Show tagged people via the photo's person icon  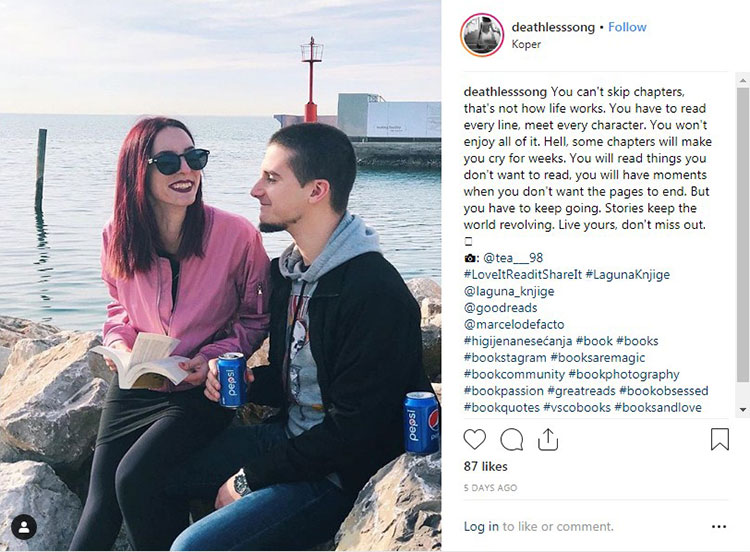coord(23,527)
